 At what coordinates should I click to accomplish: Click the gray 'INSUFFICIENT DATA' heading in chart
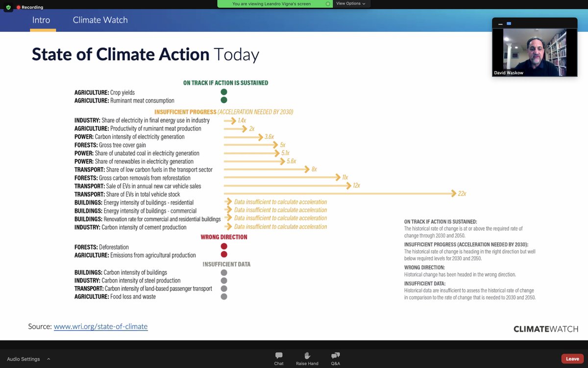coord(227,264)
